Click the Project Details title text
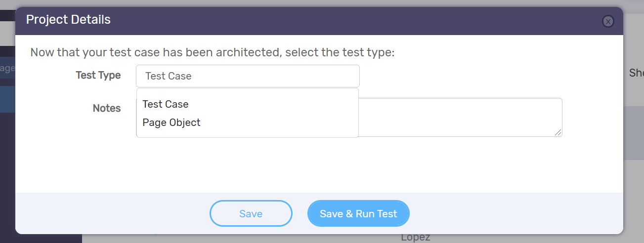644x243 pixels. [68, 20]
